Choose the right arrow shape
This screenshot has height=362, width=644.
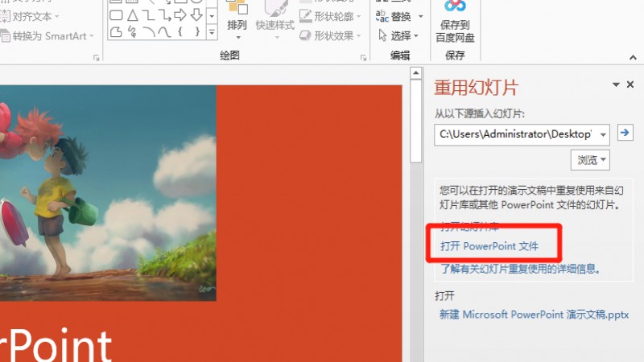point(180,15)
